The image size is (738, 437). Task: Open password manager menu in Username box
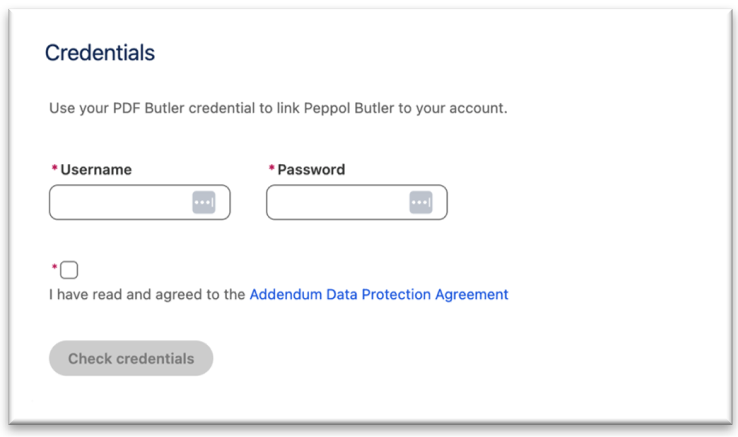pyautogui.click(x=204, y=203)
